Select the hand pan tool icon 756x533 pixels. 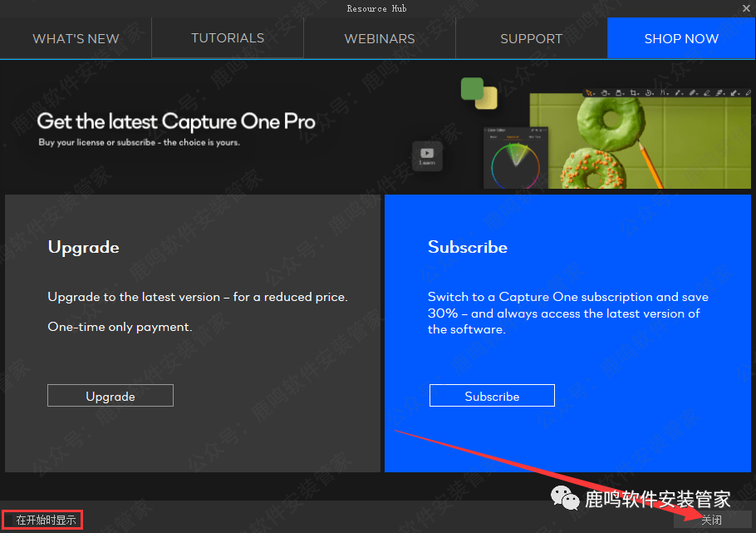coord(604,92)
